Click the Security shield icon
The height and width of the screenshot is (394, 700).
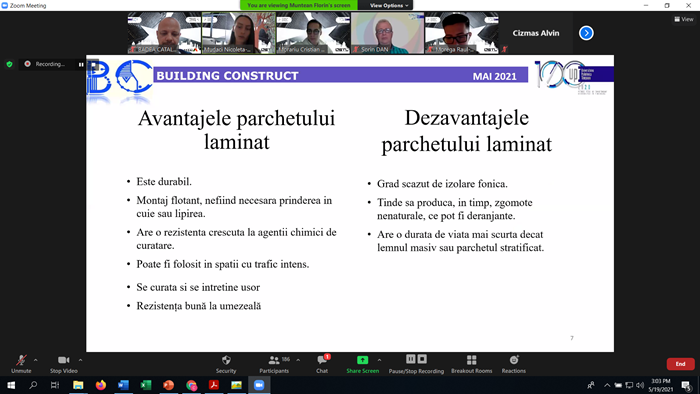[x=226, y=360]
